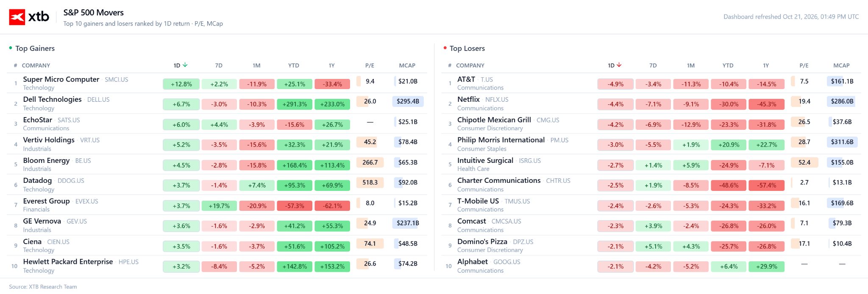
Task: Open Super Micro Computer company name
Action: 61,79
